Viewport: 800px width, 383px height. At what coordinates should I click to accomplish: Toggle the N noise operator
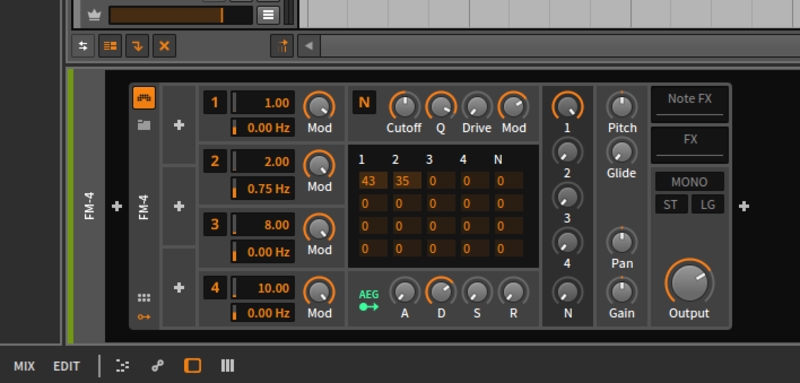(x=364, y=103)
